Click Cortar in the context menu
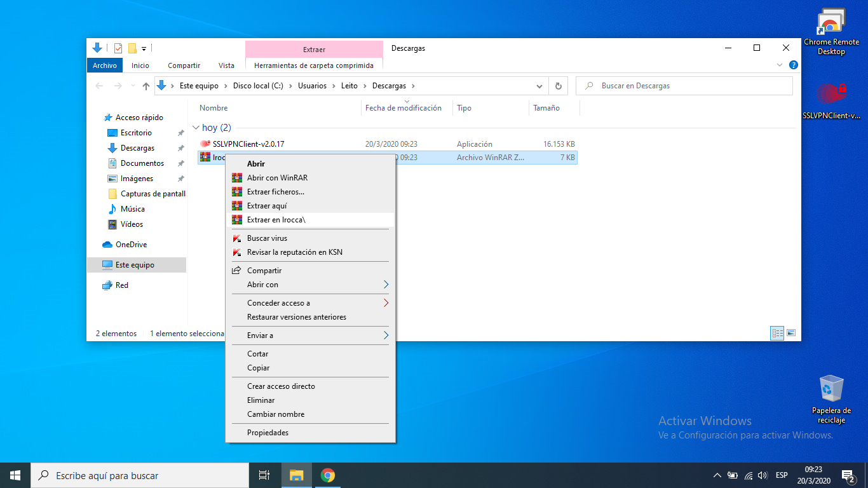Image resolution: width=868 pixels, height=488 pixels. coord(311,354)
